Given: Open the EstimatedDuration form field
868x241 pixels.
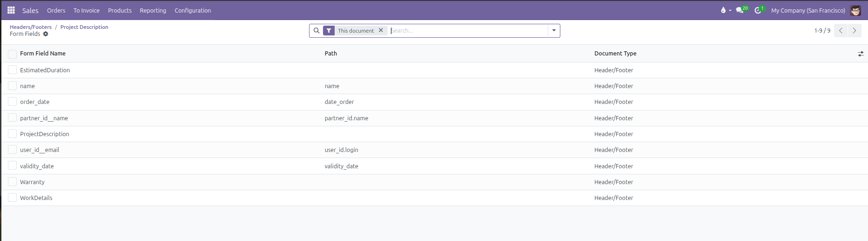Looking at the screenshot, I should pyautogui.click(x=45, y=70).
